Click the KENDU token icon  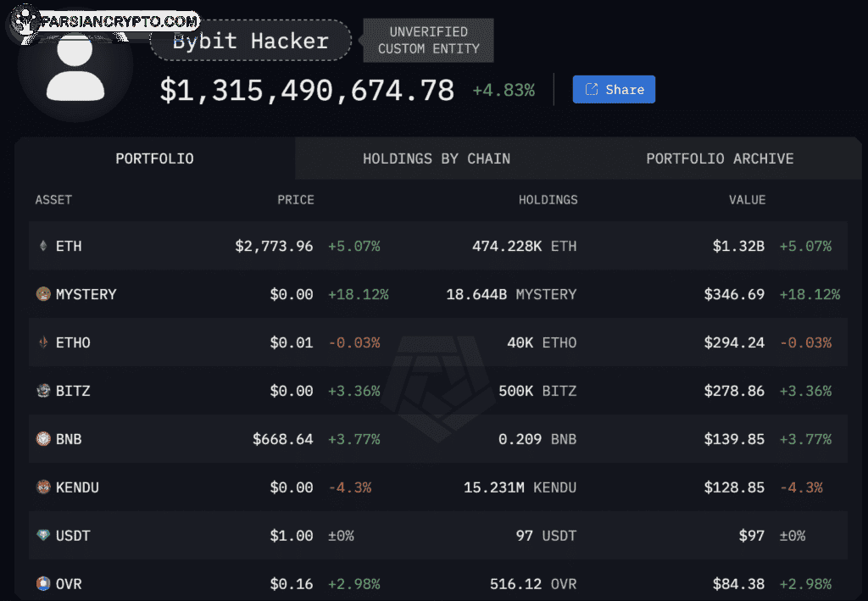coord(43,487)
